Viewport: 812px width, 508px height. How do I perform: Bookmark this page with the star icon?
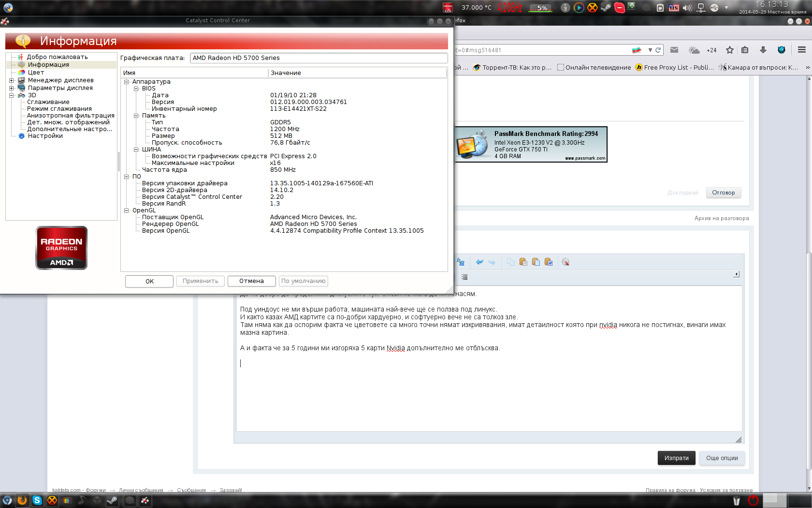730,50
